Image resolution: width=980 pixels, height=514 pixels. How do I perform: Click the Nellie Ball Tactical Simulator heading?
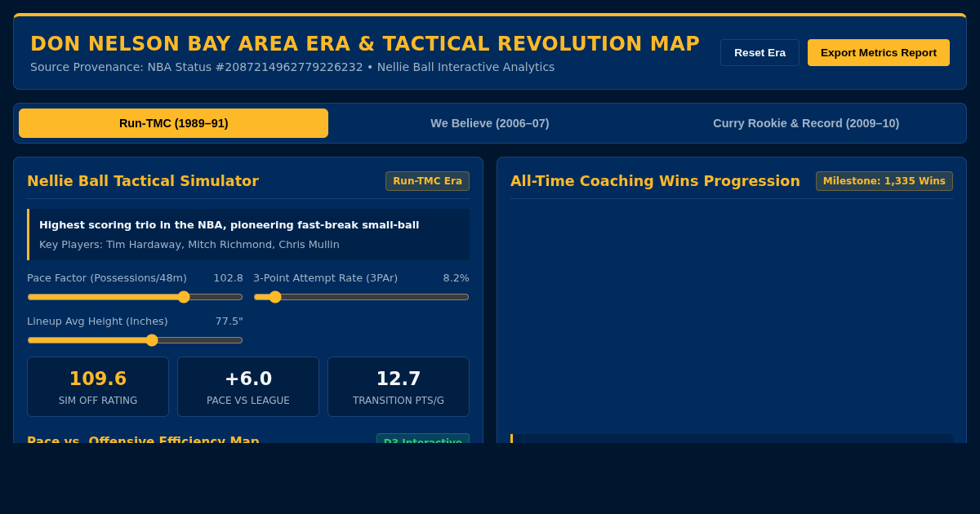pyautogui.click(x=143, y=181)
